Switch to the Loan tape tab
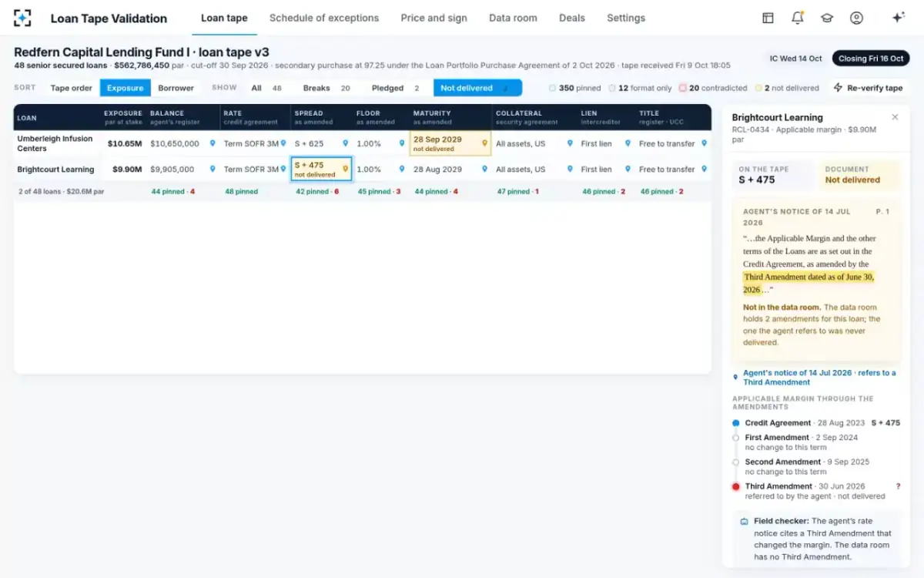 [x=224, y=18]
